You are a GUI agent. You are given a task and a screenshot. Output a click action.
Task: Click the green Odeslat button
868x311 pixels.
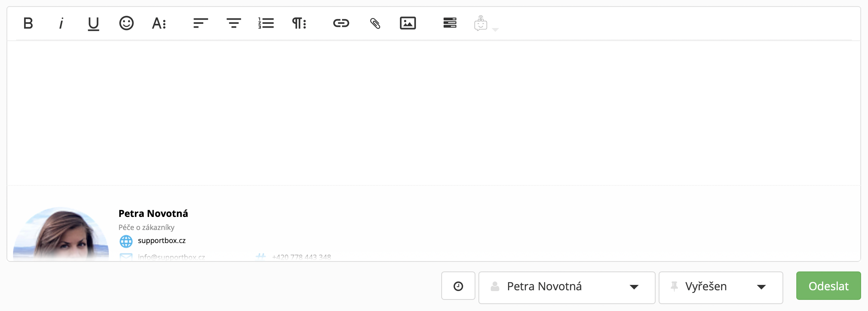click(828, 286)
